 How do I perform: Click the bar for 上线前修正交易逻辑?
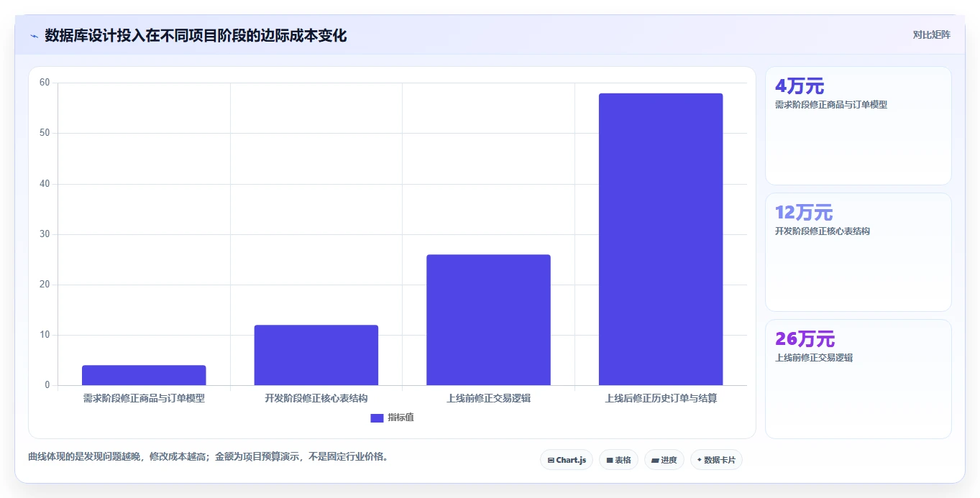(488, 320)
